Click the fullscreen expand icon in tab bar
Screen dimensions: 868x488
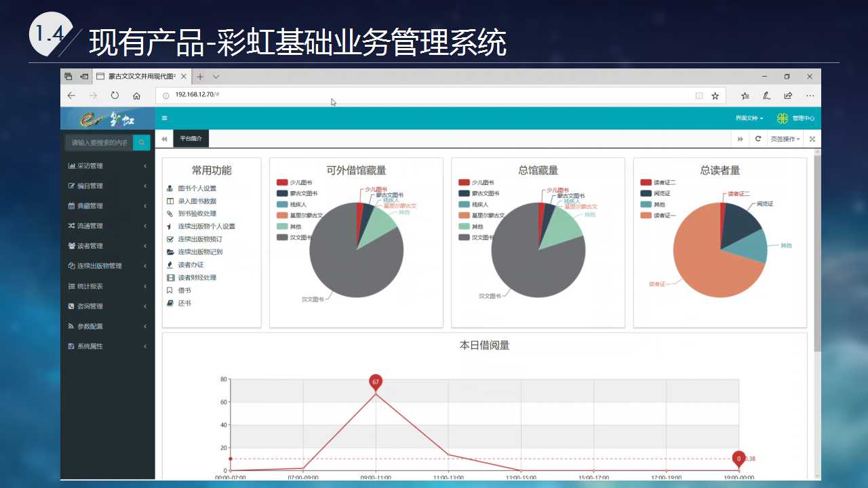click(812, 139)
